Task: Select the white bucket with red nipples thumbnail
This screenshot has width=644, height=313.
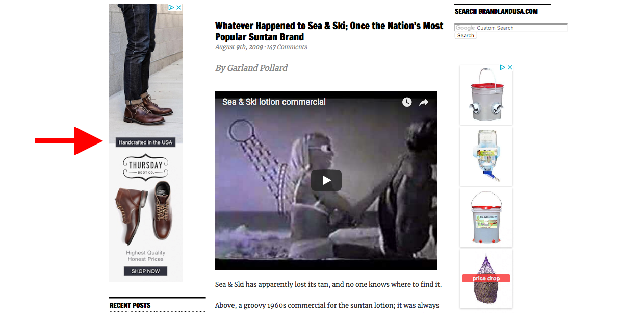Action: (486, 217)
